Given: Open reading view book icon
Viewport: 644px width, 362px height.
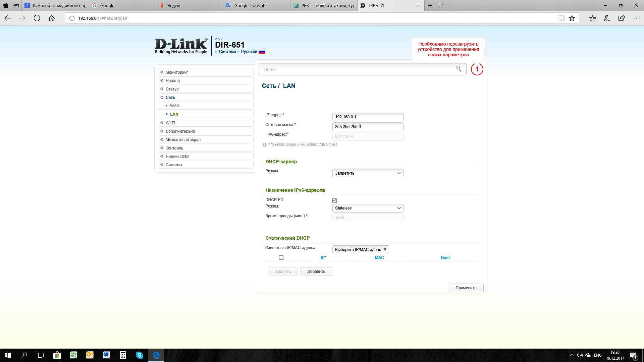Looking at the screenshot, I should pos(561,18).
